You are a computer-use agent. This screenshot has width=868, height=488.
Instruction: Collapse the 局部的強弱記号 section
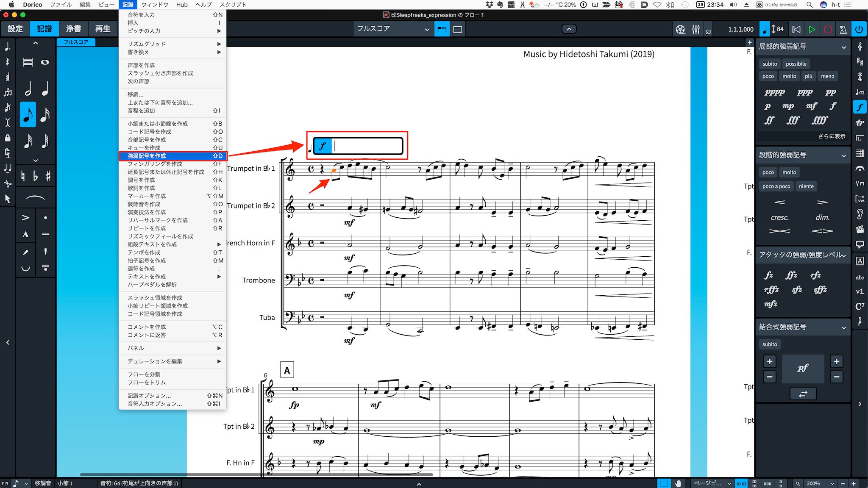[843, 47]
